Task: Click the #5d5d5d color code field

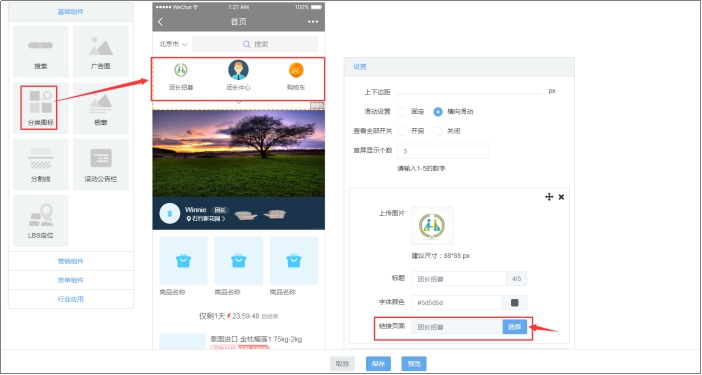Action: pyautogui.click(x=457, y=303)
